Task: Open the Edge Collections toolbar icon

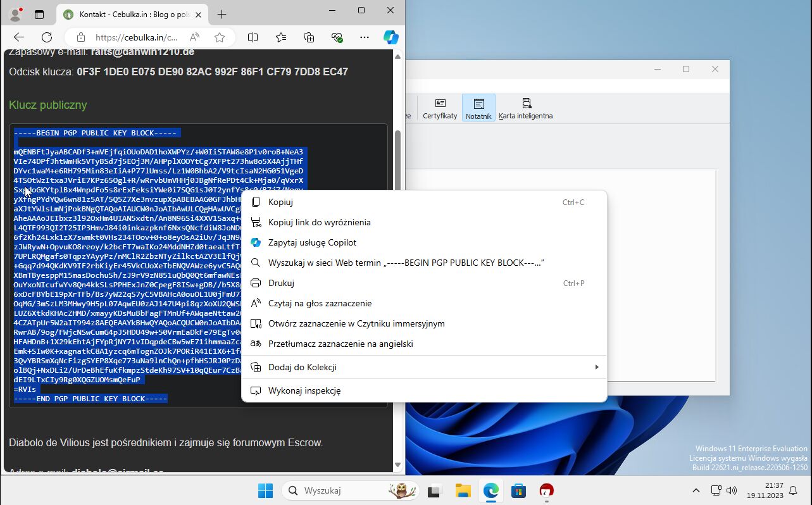Action: point(309,37)
